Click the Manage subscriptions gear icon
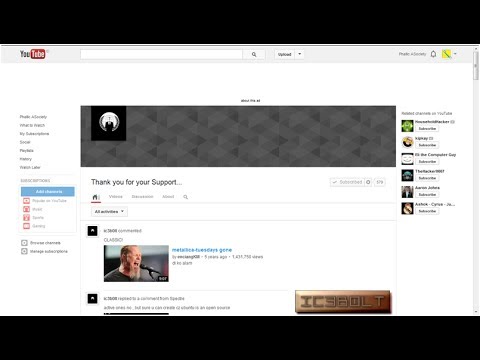This screenshot has height=360, width=480. [x=24, y=251]
